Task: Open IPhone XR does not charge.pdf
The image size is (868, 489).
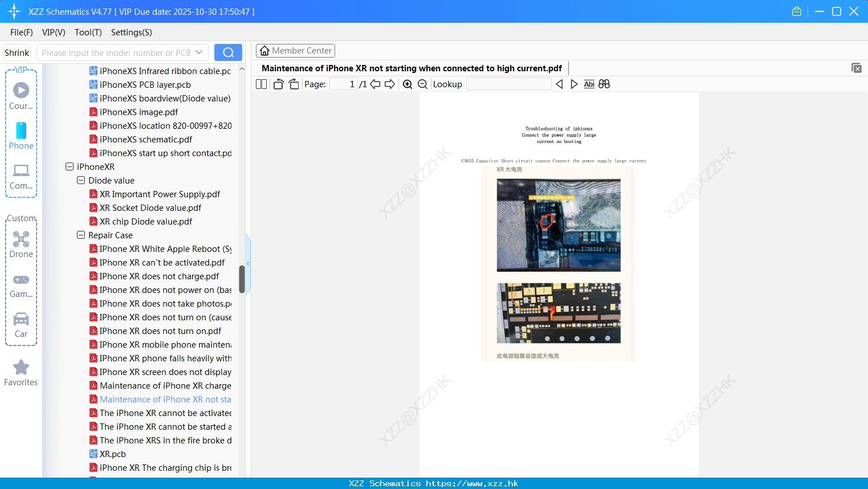Action: (154, 276)
